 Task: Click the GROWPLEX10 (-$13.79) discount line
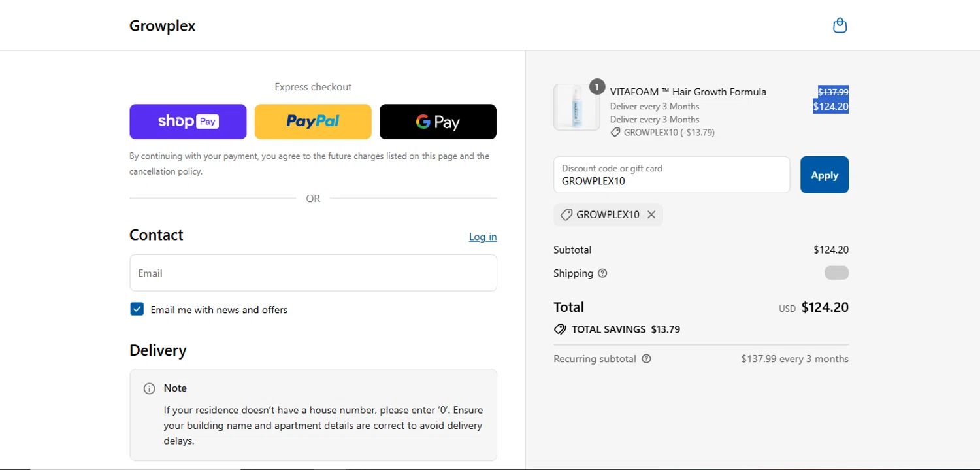[662, 132]
